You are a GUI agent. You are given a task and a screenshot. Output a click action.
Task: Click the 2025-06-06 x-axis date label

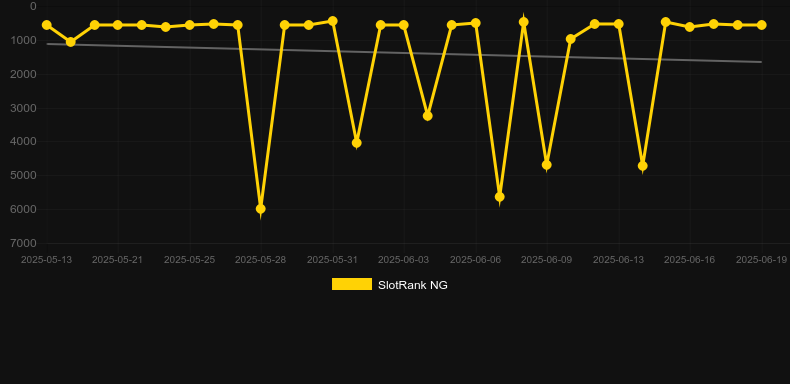[x=475, y=260]
